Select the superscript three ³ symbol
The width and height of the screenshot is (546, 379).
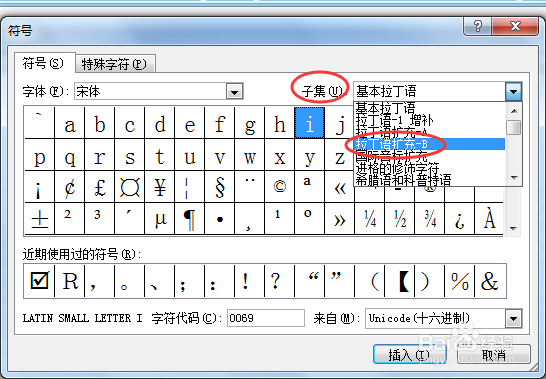pos(100,219)
